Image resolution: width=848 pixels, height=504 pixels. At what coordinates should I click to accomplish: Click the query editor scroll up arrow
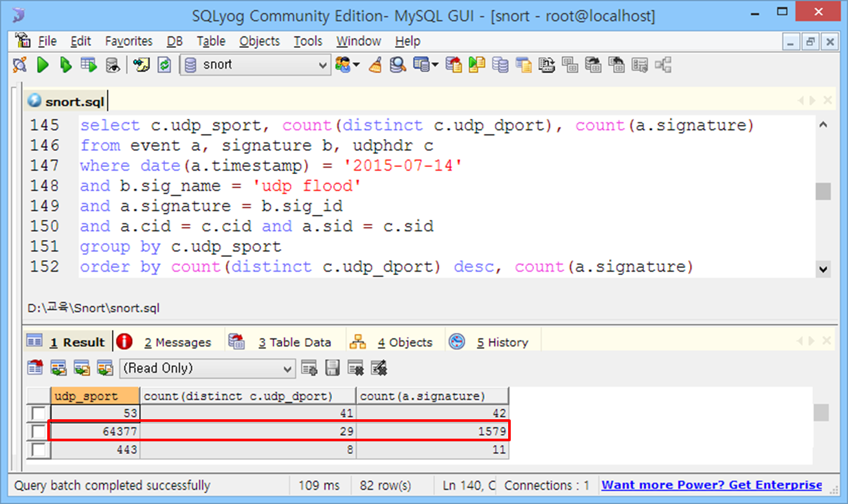pyautogui.click(x=823, y=124)
